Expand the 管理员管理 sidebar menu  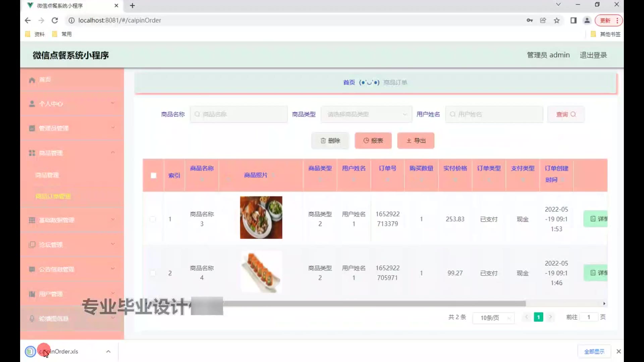point(72,128)
